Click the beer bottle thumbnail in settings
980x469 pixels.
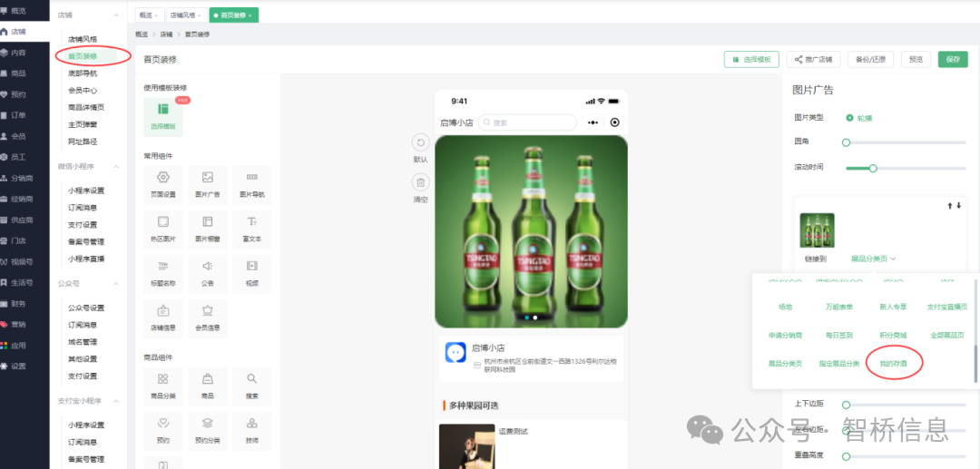(x=817, y=230)
